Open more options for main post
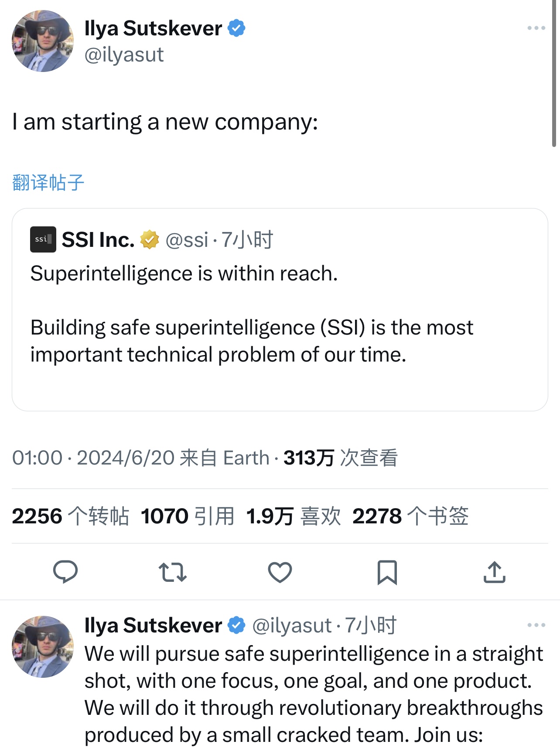Image resolution: width=560 pixels, height=748 pixels. point(536,28)
